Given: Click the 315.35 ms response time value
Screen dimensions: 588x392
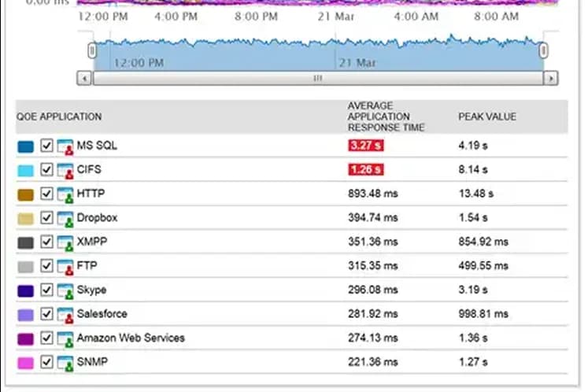Looking at the screenshot, I should point(373,265).
